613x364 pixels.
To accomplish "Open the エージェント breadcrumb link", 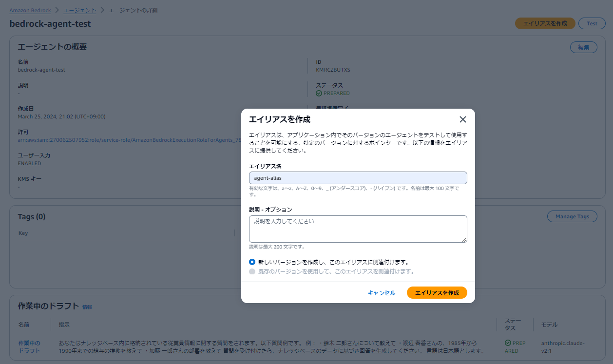I will point(79,10).
